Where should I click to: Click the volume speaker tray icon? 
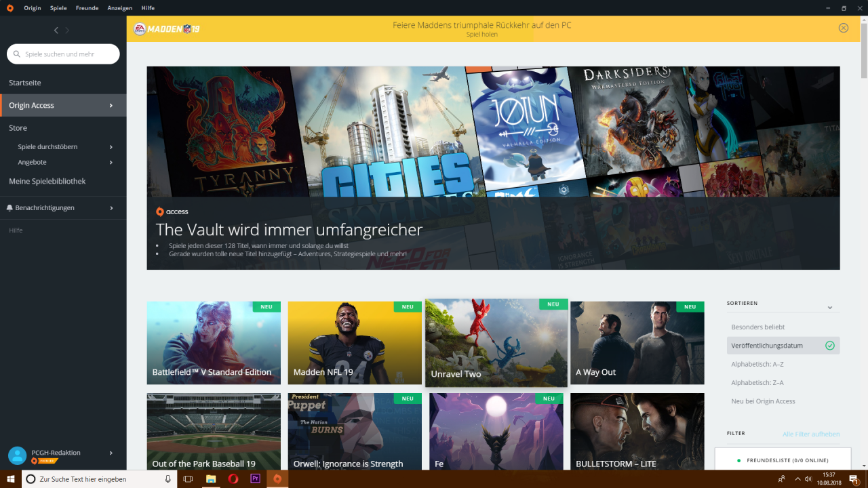coord(808,479)
